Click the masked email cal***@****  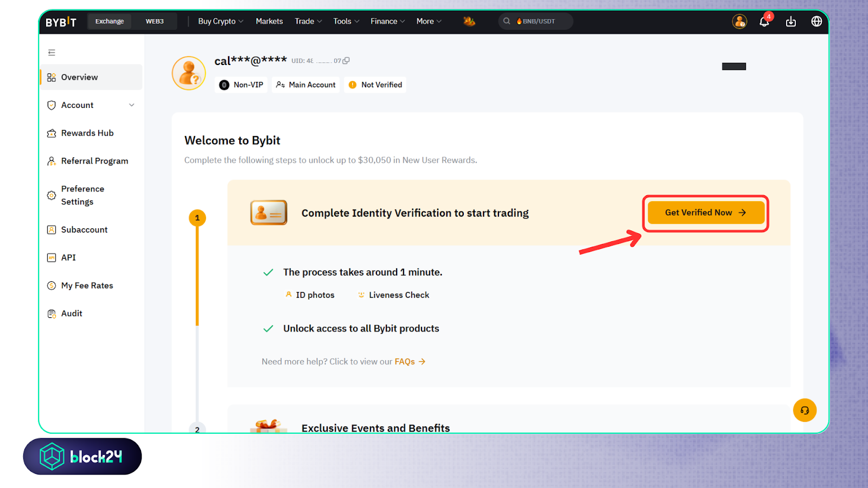point(250,61)
